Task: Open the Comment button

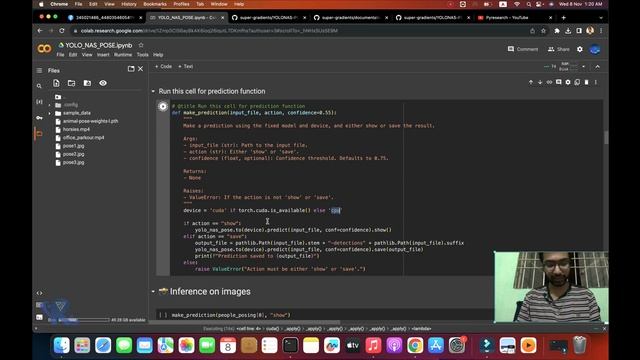Action: pos(523,49)
